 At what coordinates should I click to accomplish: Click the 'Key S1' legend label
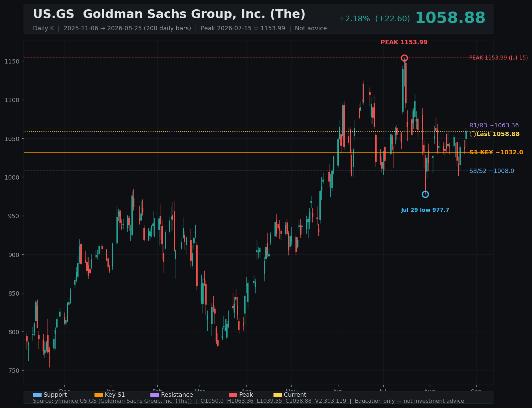tap(115, 395)
